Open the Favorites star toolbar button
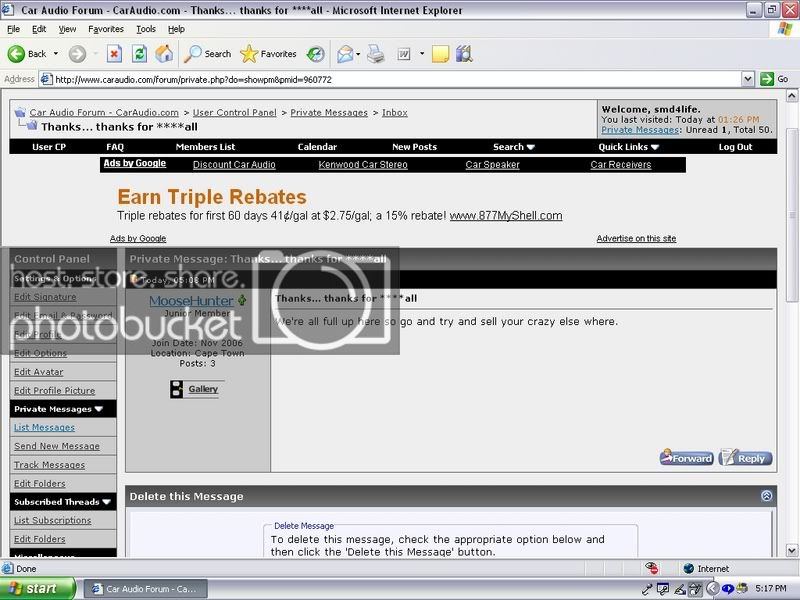The image size is (800, 600). click(268, 54)
